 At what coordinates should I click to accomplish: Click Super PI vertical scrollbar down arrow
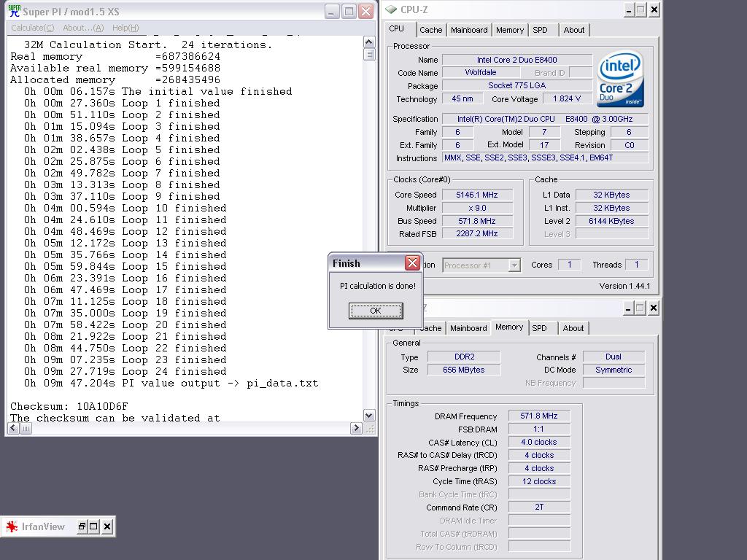[x=368, y=415]
